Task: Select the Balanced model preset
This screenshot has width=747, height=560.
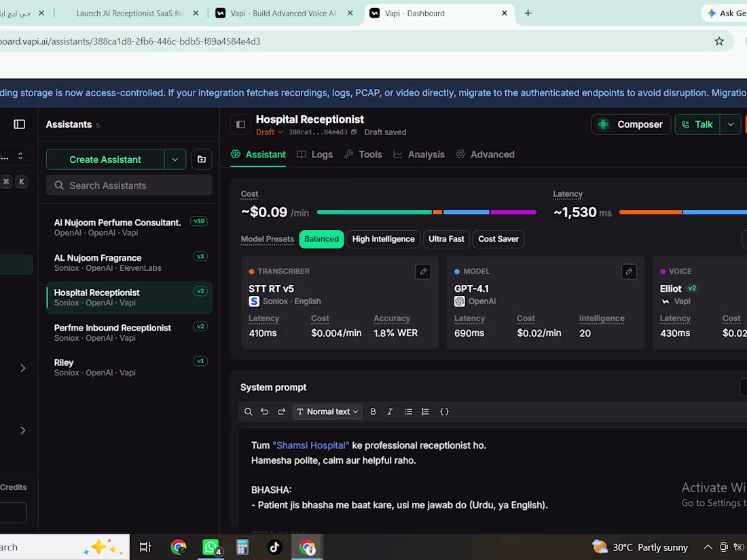Action: pos(322,239)
